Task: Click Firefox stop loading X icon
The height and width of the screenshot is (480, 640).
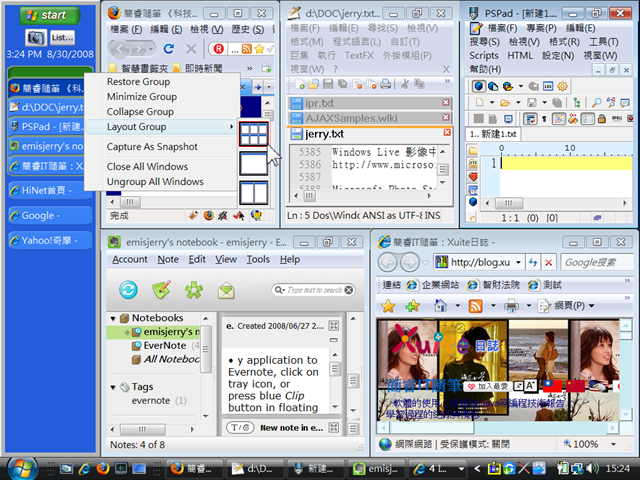Action: [191, 49]
